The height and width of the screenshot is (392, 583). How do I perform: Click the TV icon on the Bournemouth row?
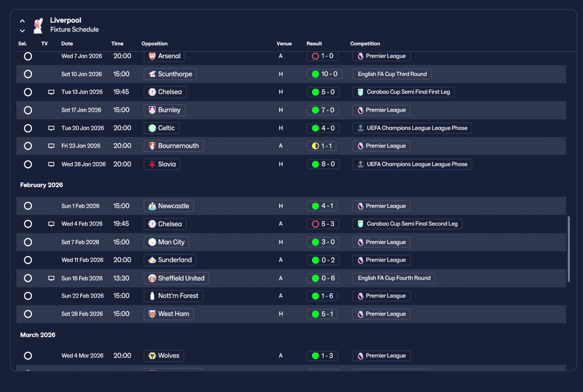pos(51,146)
